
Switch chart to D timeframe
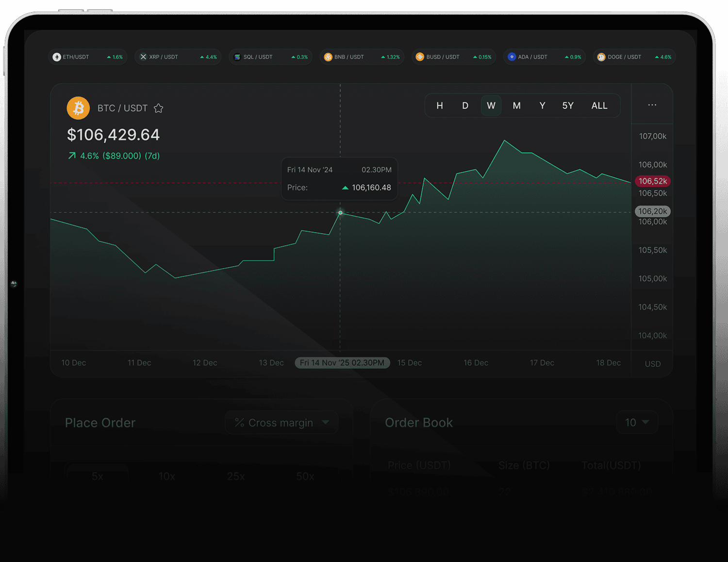[x=465, y=105]
